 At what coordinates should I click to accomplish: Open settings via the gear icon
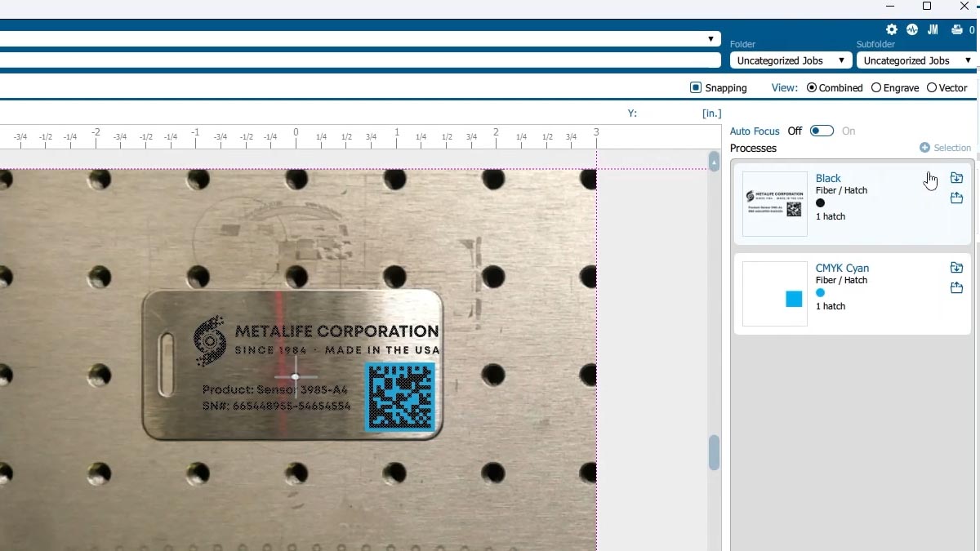pyautogui.click(x=892, y=29)
